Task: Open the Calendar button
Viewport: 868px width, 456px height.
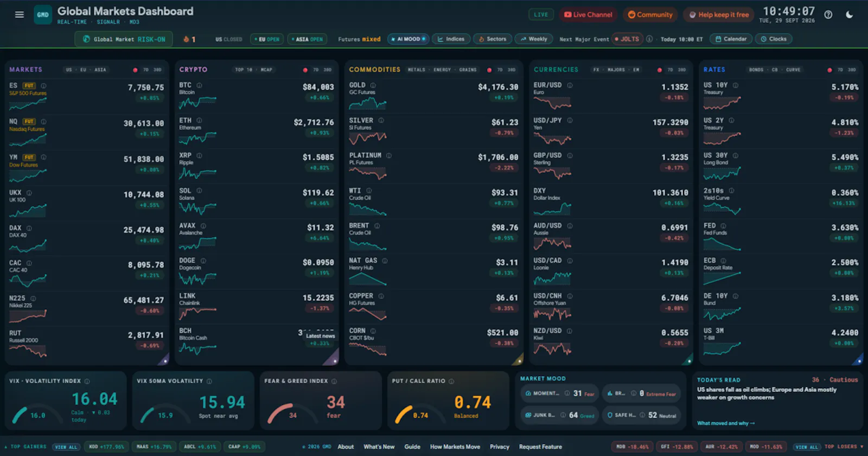Action: [x=731, y=39]
